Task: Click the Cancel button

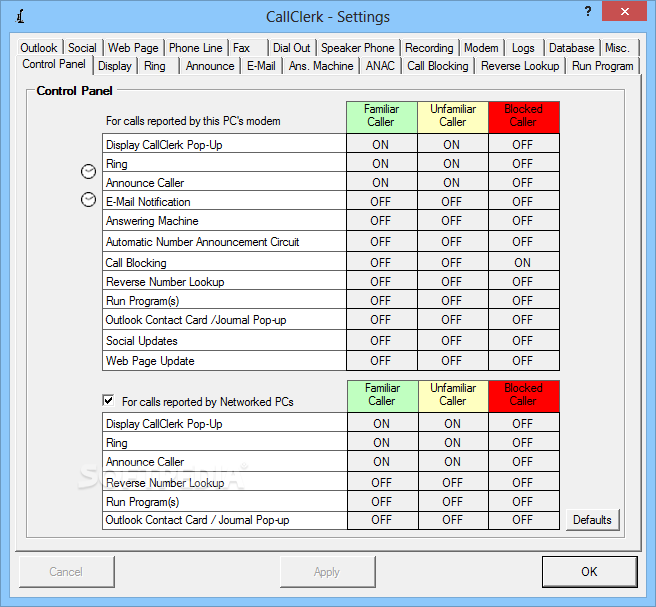Action: [66, 571]
